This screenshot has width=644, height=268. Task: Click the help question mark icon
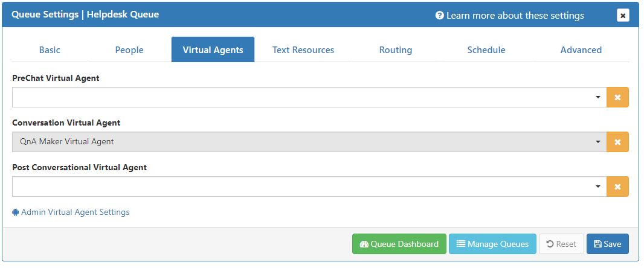(439, 16)
